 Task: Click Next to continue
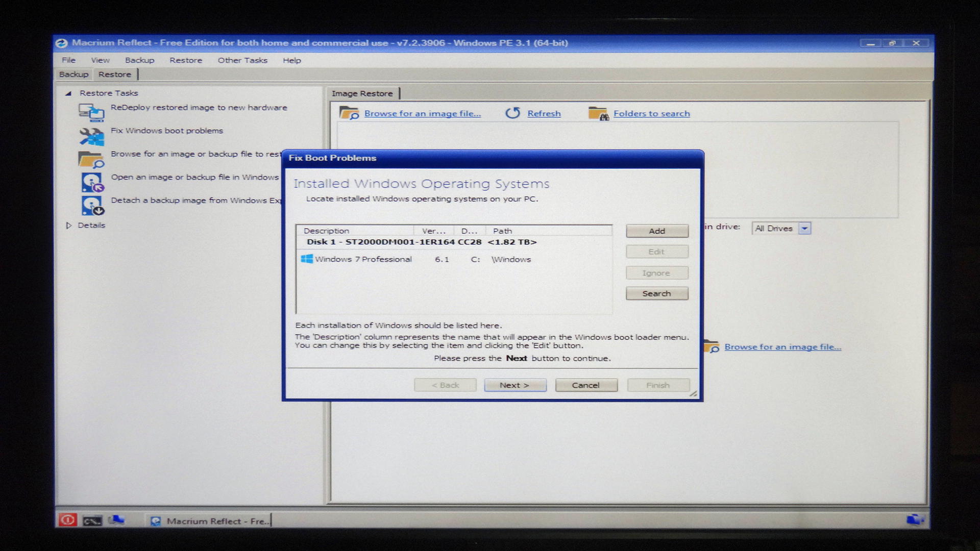click(515, 385)
